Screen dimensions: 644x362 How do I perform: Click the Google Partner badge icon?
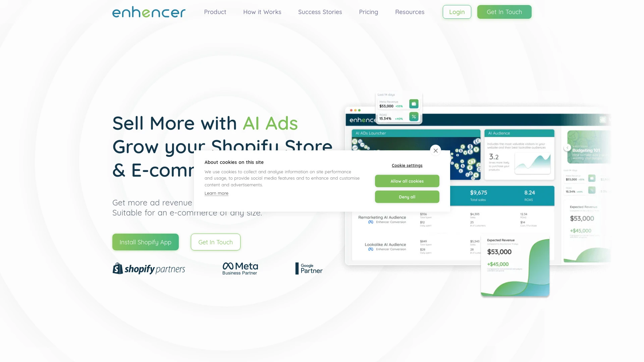309,268
